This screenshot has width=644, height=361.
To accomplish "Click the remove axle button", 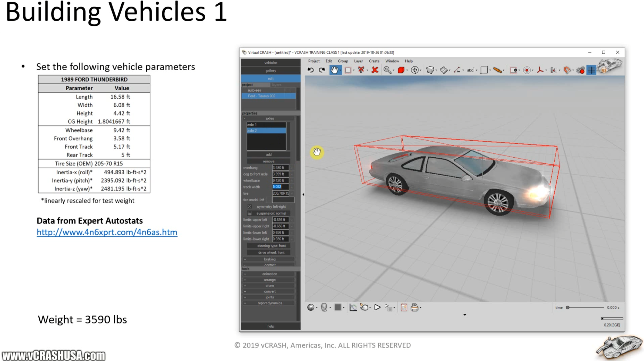I will [x=268, y=161].
